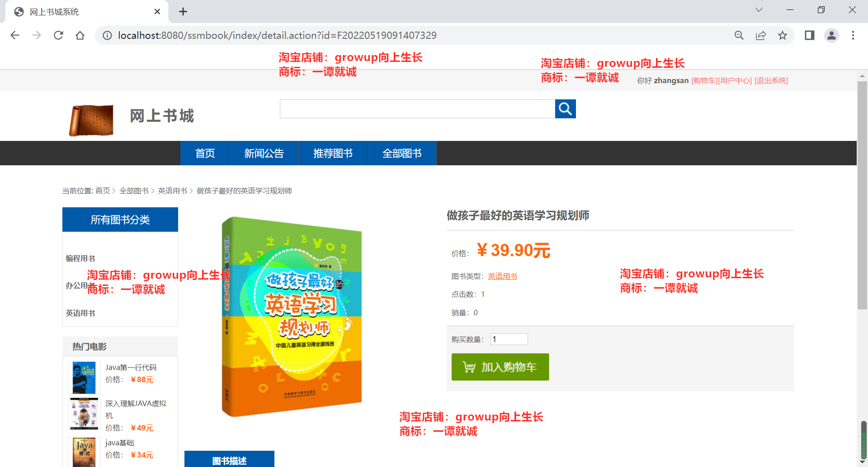Viewport: 868px width, 467px height.
Task: Click breadcrumb 英语用书 link
Action: coord(172,191)
